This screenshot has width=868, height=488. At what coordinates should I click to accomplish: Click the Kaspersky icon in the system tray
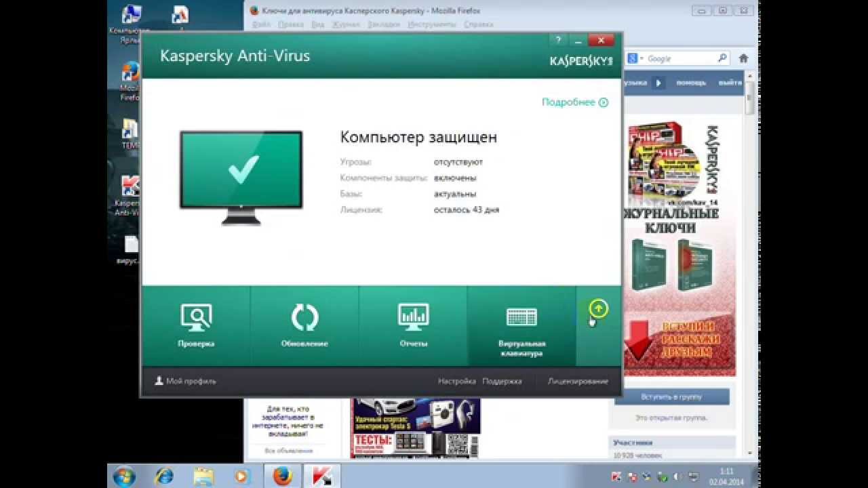[616, 476]
